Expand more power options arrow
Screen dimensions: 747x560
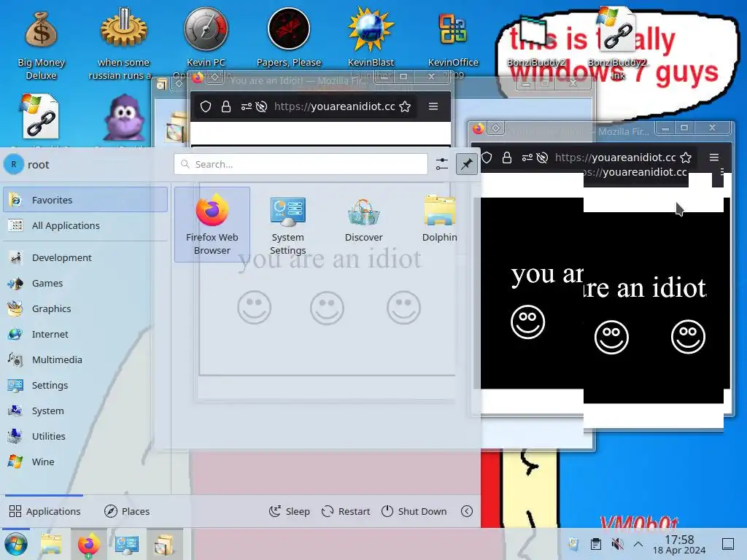(x=467, y=511)
